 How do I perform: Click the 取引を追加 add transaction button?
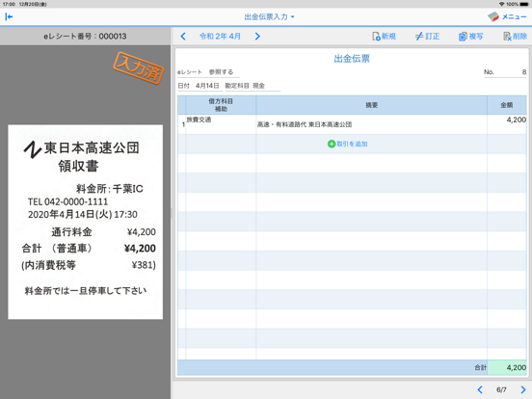tap(347, 144)
